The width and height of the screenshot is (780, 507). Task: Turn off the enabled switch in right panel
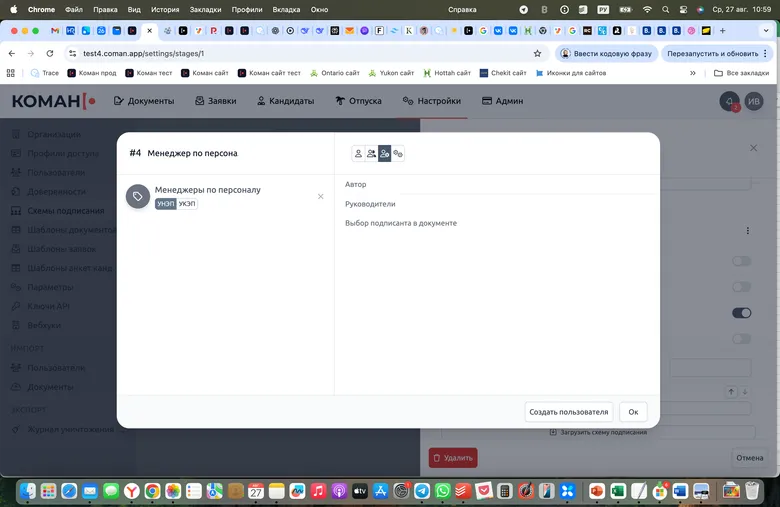[741, 313]
